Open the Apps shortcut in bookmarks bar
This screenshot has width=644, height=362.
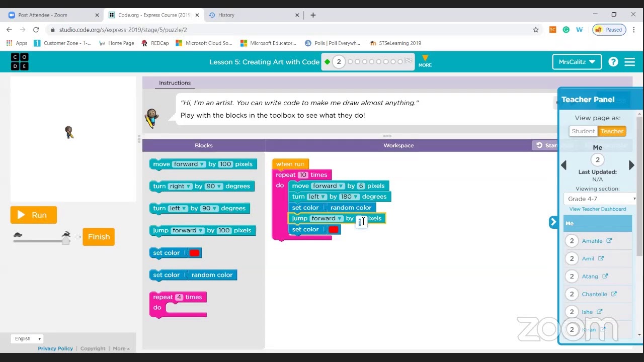pyautogui.click(x=17, y=43)
